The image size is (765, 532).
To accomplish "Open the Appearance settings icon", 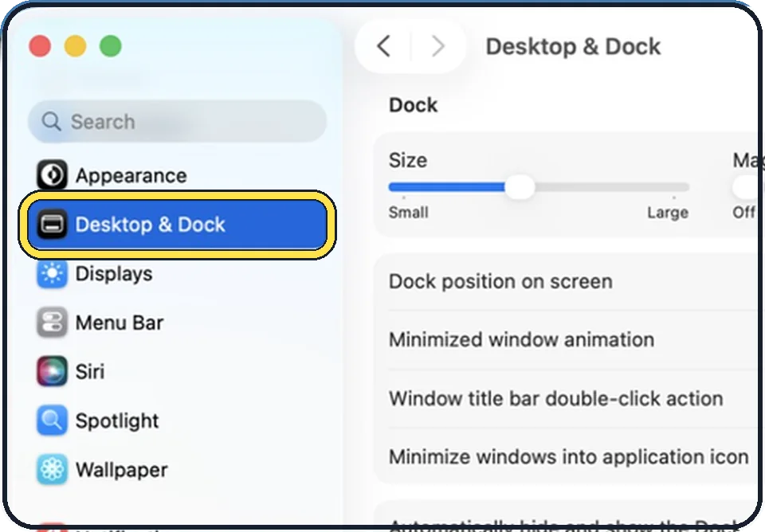I will click(x=53, y=174).
